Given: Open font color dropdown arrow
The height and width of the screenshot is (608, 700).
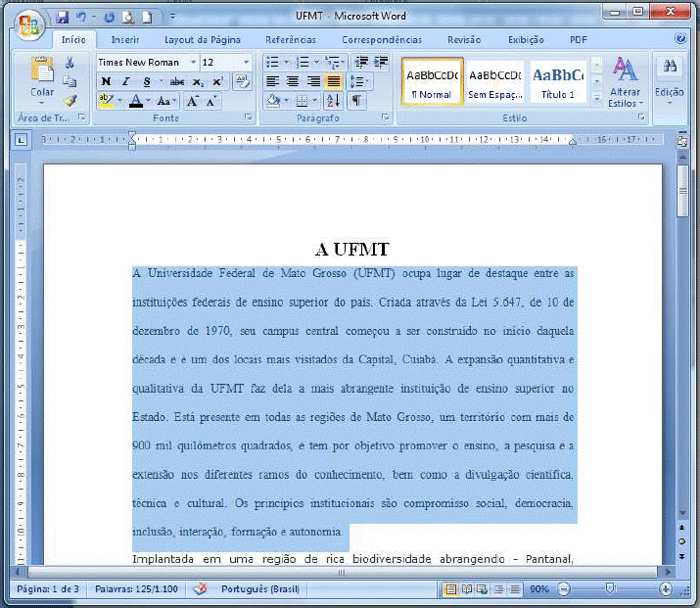Looking at the screenshot, I should (148, 102).
